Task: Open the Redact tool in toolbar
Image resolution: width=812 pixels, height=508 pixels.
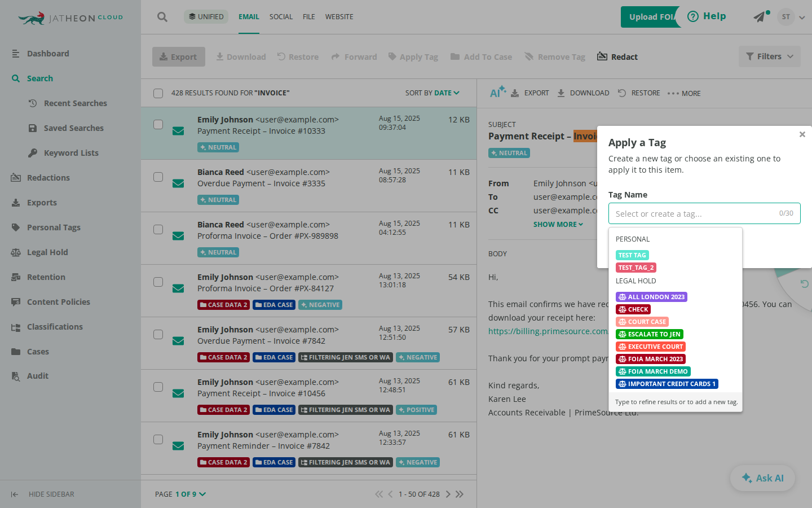Action: (617, 57)
